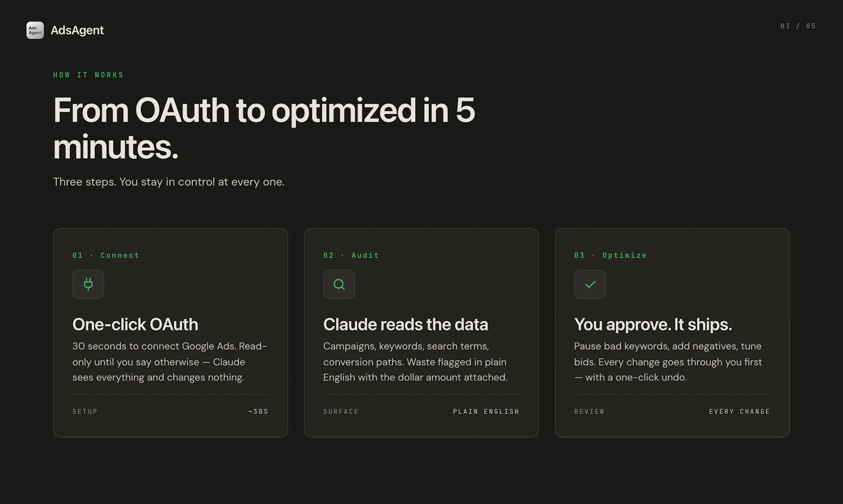Screen dimensions: 843x504
Task: Select the plug icon on the Connect card
Action: point(88,284)
